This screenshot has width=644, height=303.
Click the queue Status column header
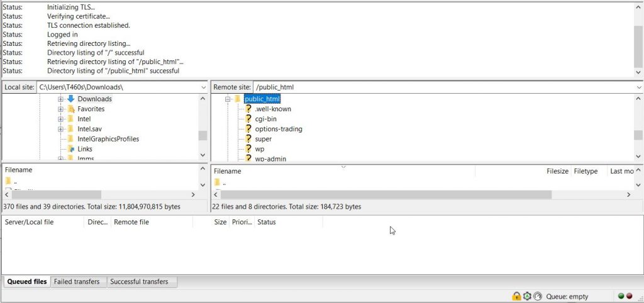[288, 222]
